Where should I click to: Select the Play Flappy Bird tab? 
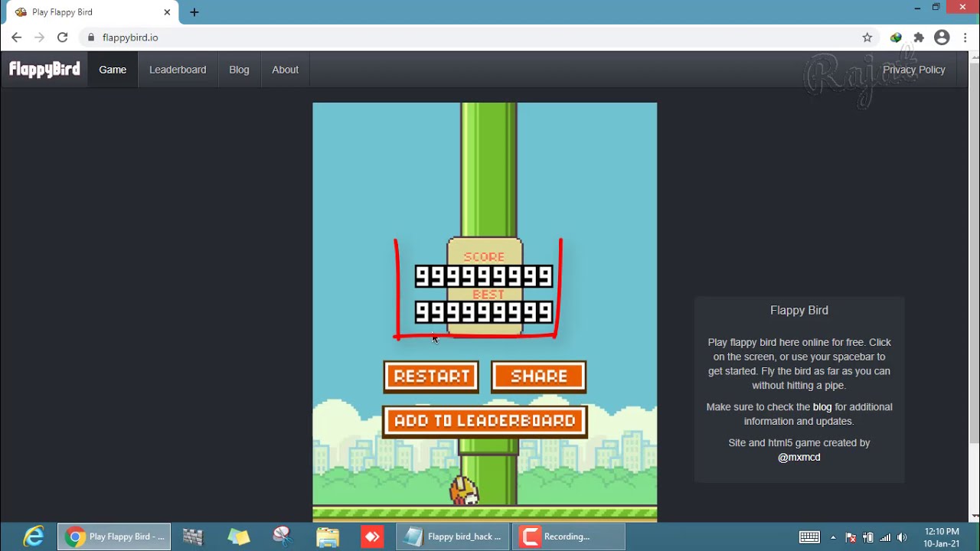point(92,12)
